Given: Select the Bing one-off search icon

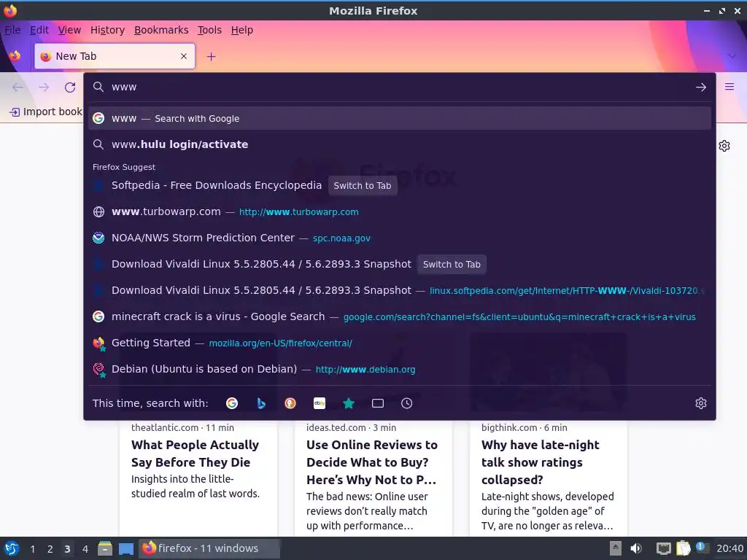Looking at the screenshot, I should [261, 403].
